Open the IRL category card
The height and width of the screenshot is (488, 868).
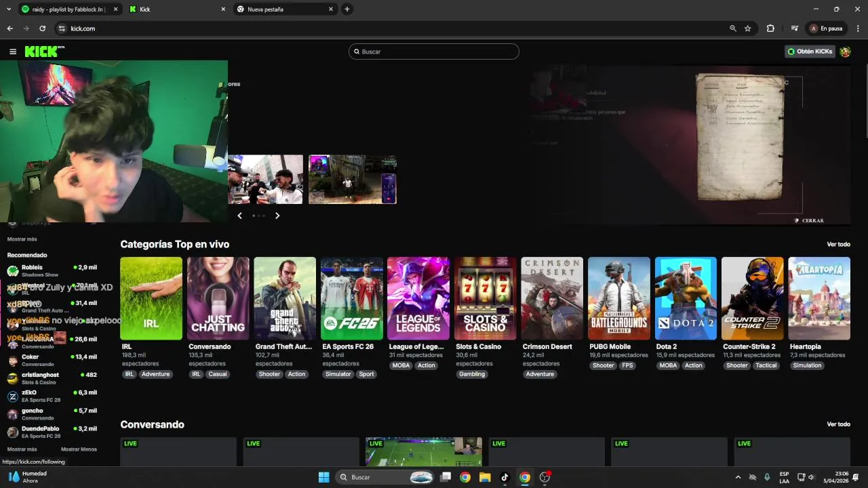[151, 298]
